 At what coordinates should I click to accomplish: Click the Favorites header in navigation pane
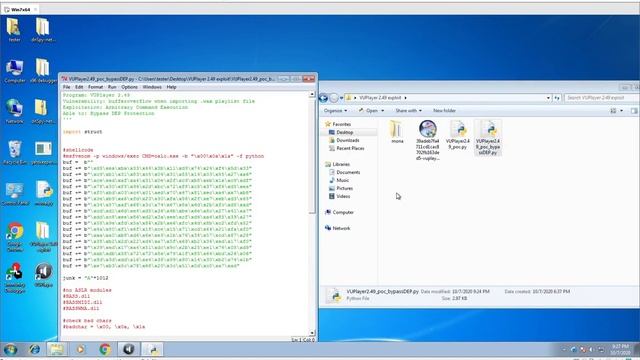[x=341, y=124]
